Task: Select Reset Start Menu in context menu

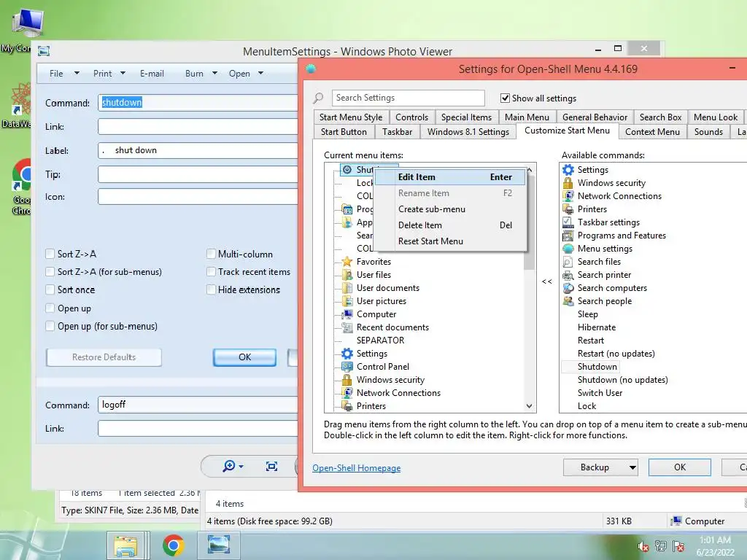Action: tap(450, 241)
